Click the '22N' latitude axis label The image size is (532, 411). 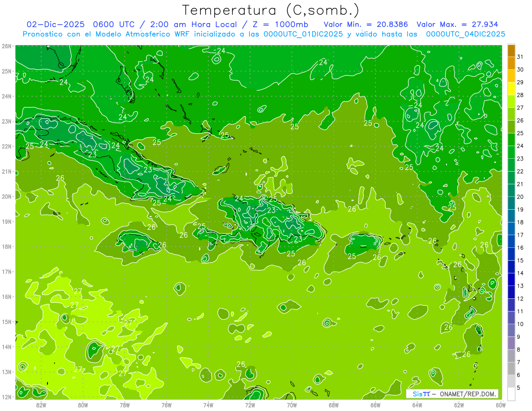point(7,146)
